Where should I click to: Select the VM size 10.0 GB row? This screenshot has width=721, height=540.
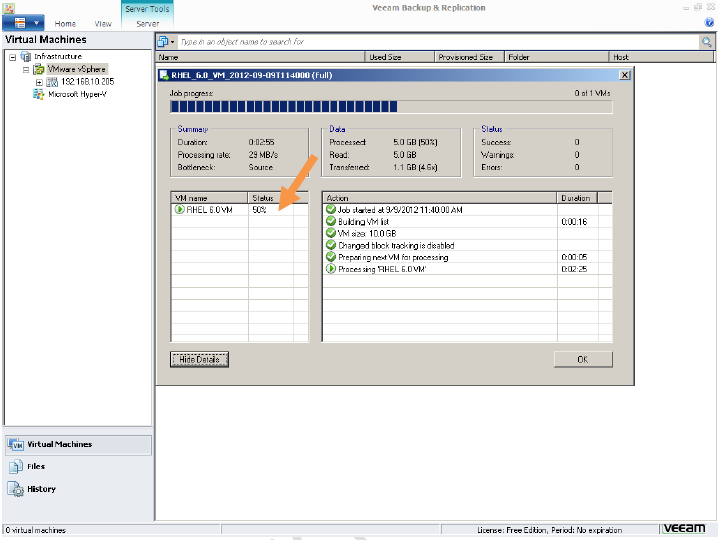[467, 234]
